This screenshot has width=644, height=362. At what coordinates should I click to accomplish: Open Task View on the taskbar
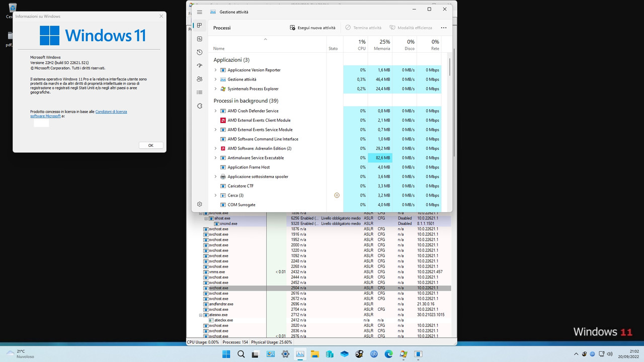pos(256,354)
